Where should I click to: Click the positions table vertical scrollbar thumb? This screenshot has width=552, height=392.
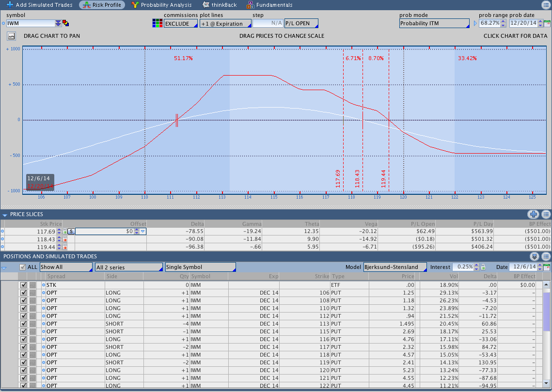point(546,312)
